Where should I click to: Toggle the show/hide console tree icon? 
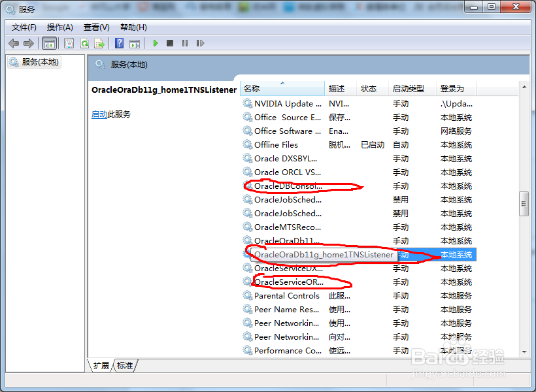tap(49, 43)
